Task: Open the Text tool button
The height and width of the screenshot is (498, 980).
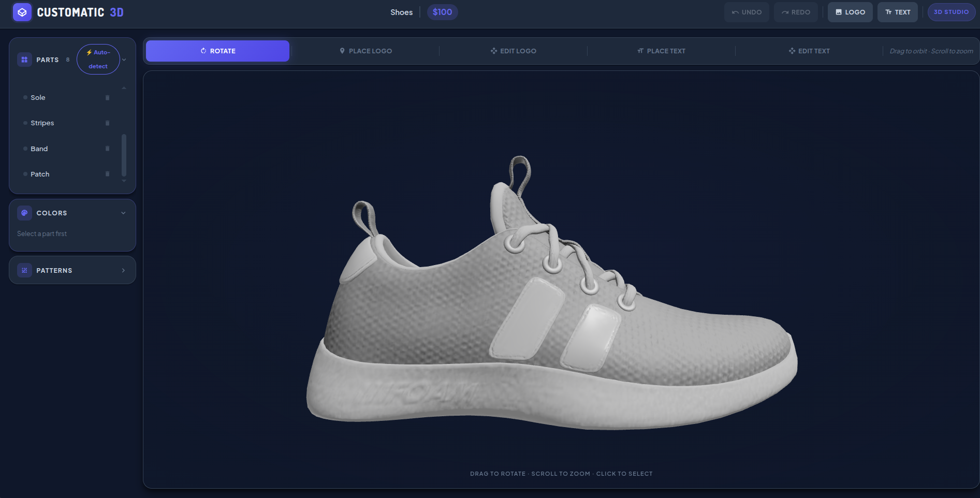Action: pos(898,12)
